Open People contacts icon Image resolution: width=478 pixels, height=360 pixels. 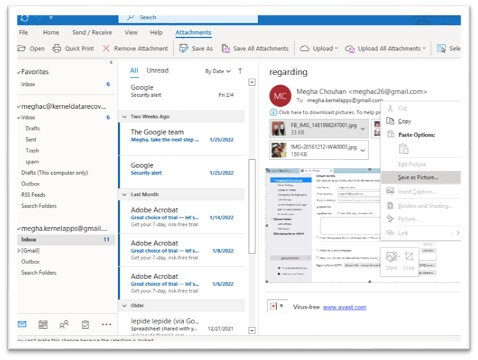[x=64, y=324]
